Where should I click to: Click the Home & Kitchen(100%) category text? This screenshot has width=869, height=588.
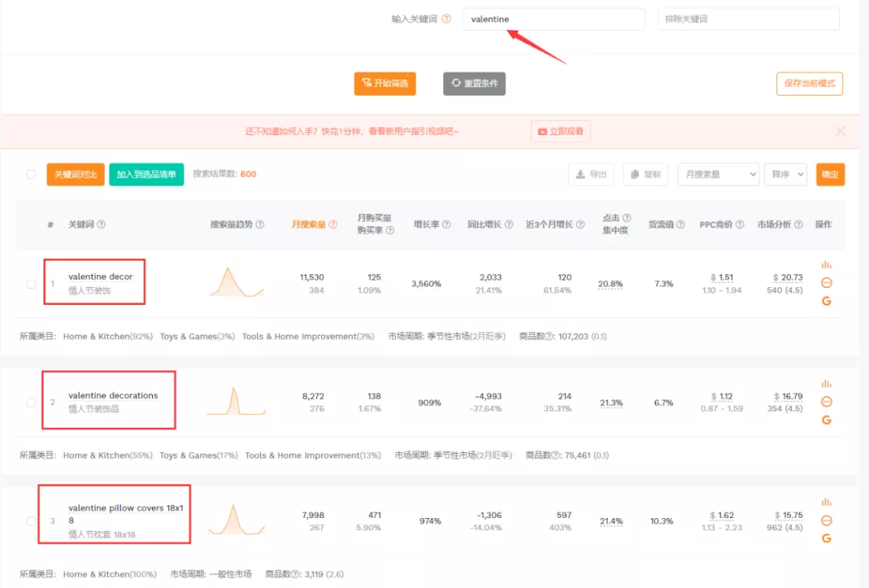(109, 574)
